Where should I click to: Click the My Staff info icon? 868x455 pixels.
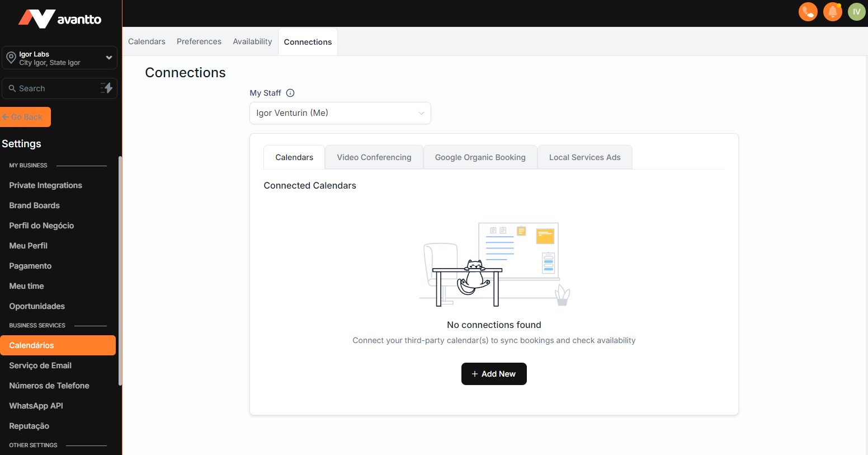[x=290, y=93]
